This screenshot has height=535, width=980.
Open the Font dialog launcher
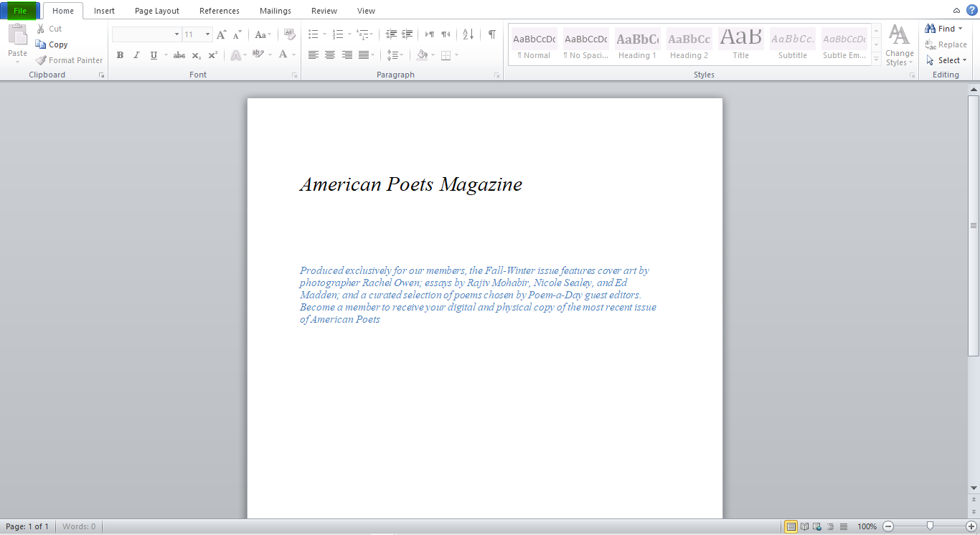(295, 75)
